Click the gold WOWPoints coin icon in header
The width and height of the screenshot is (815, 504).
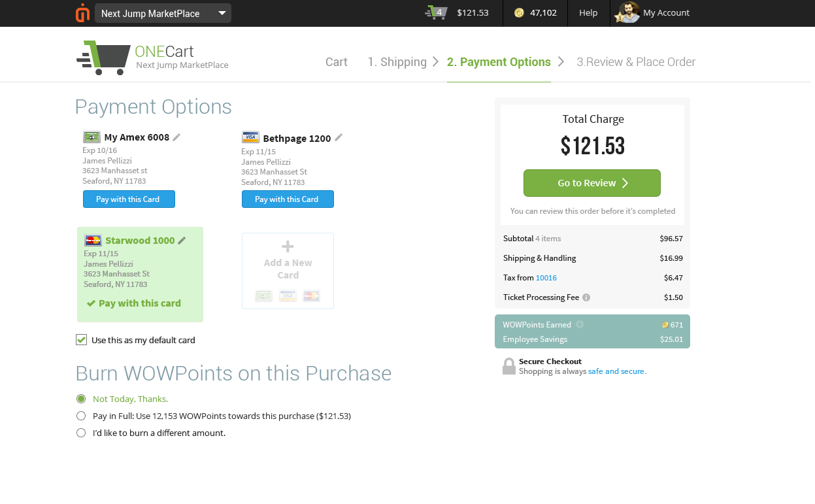[519, 12]
